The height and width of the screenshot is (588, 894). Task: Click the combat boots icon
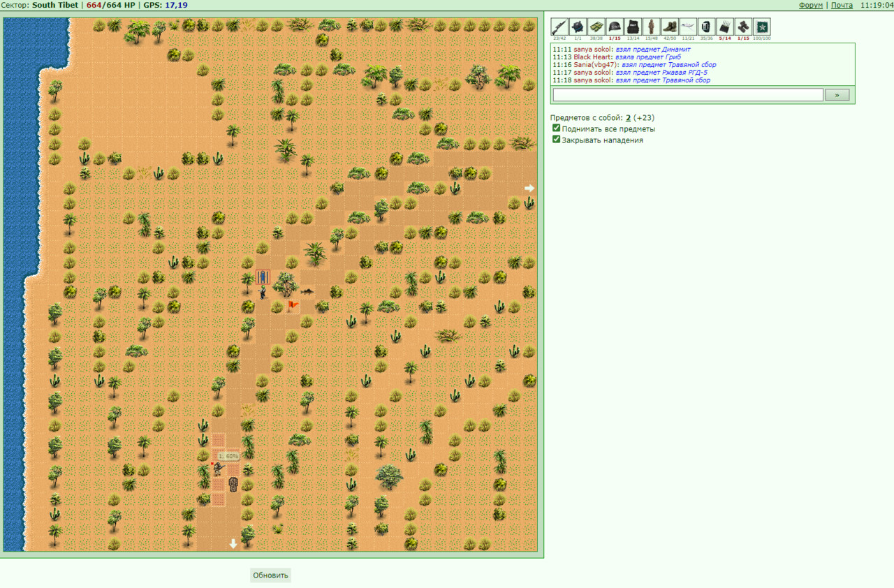pyautogui.click(x=670, y=27)
